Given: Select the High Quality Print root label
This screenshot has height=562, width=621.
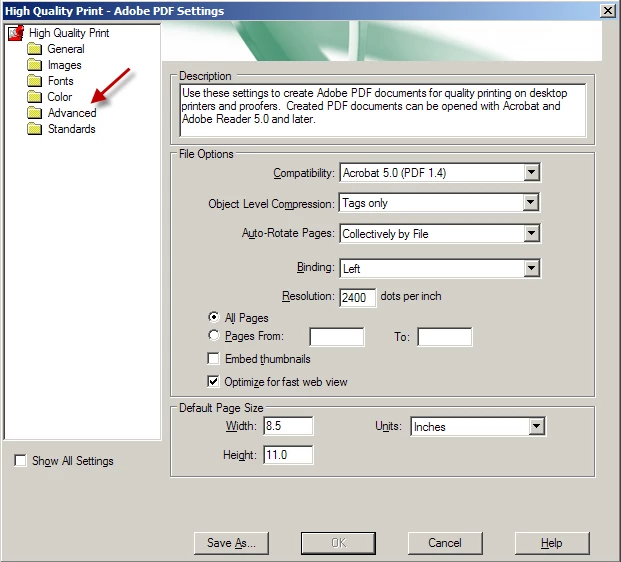Looking at the screenshot, I should coord(69,33).
